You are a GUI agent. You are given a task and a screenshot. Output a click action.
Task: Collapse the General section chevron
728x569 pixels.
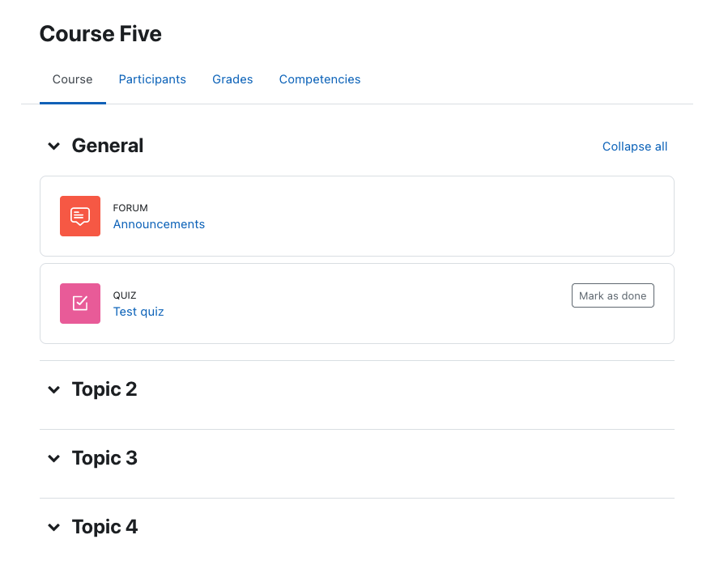click(x=54, y=146)
